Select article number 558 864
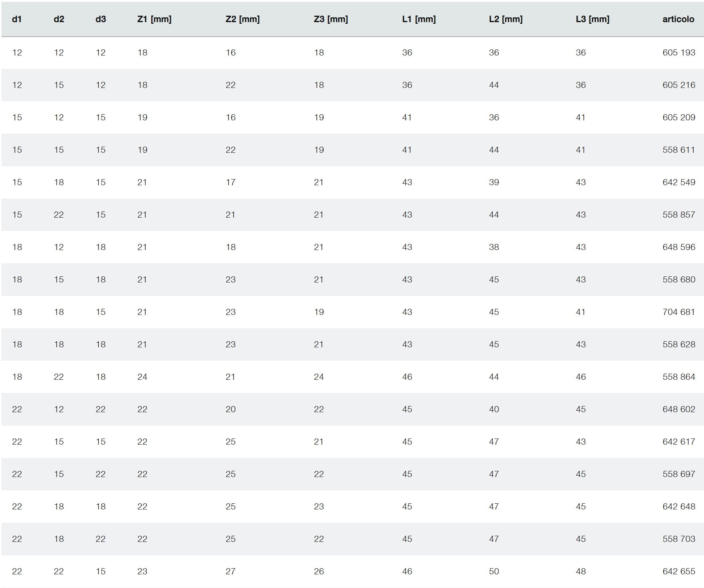The width and height of the screenshot is (704, 588). click(679, 377)
